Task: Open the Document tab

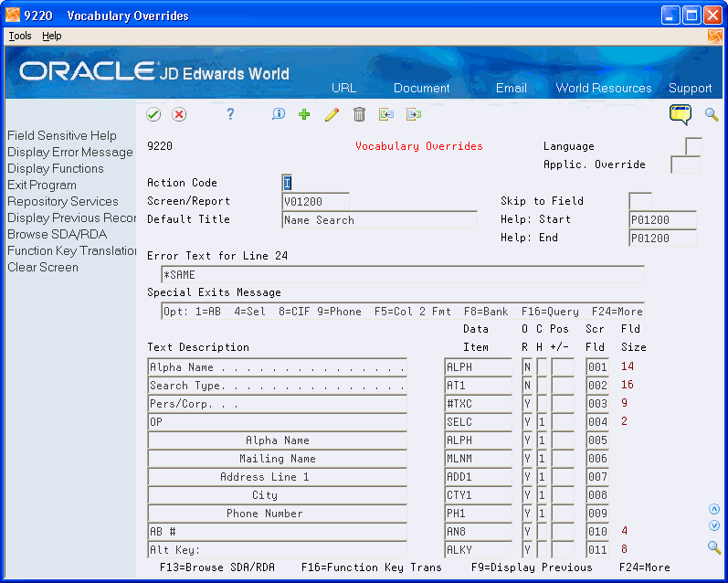Action: pos(422,88)
